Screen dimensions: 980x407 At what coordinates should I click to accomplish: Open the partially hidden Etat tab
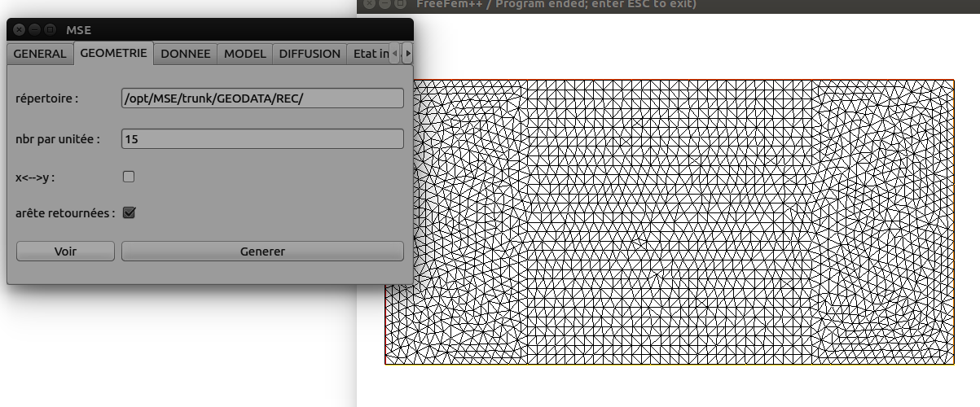[369, 54]
